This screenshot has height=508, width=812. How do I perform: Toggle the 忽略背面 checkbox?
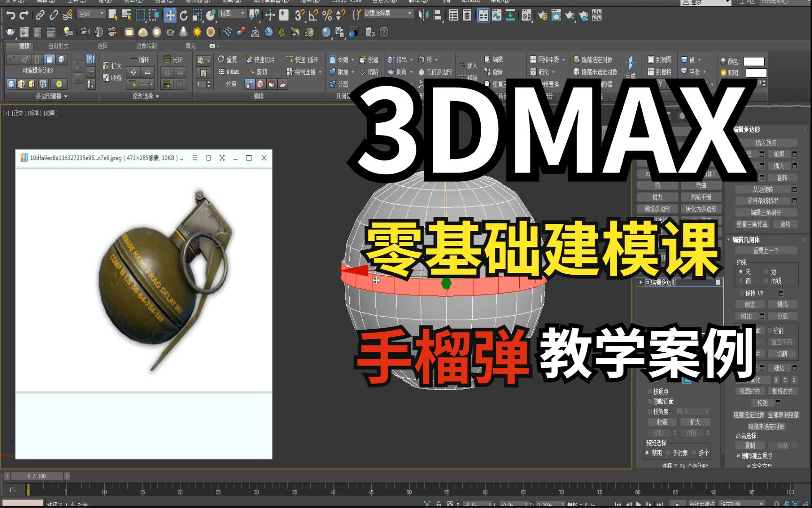649,401
